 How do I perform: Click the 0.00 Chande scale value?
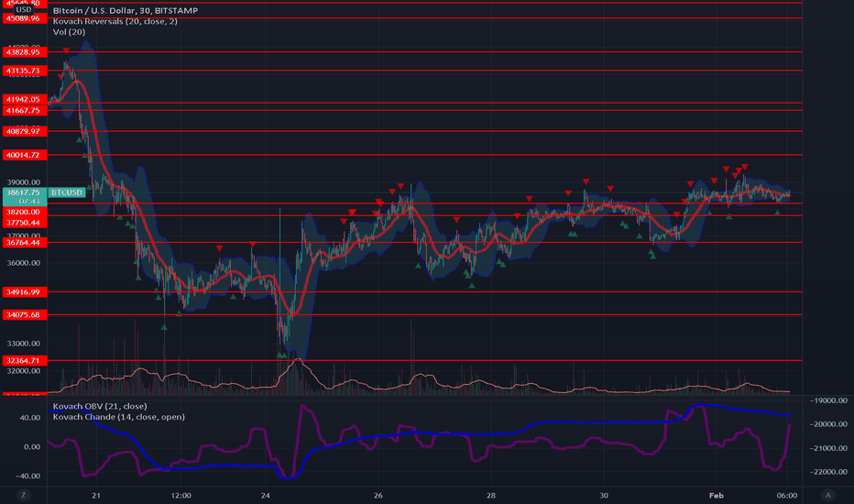pyautogui.click(x=32, y=447)
